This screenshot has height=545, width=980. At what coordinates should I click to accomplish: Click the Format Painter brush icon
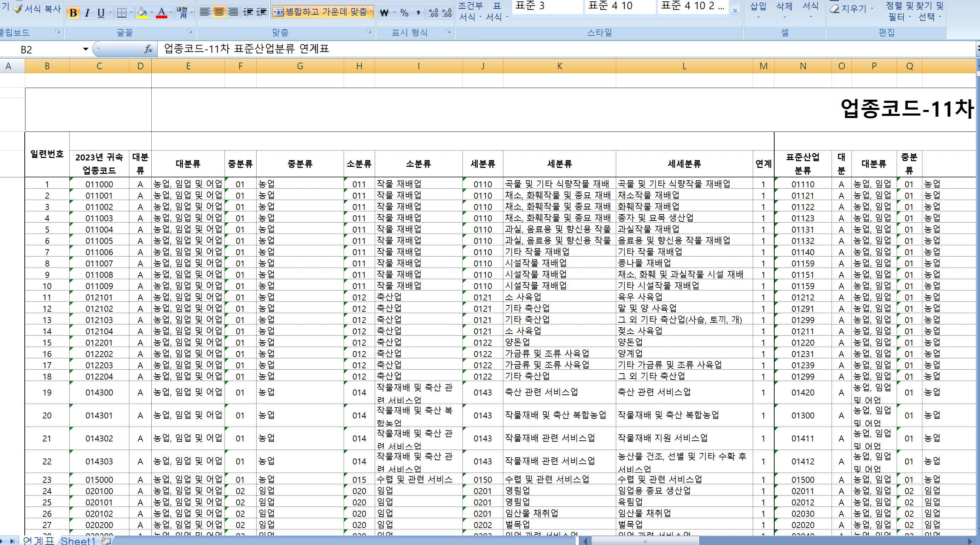tap(18, 9)
